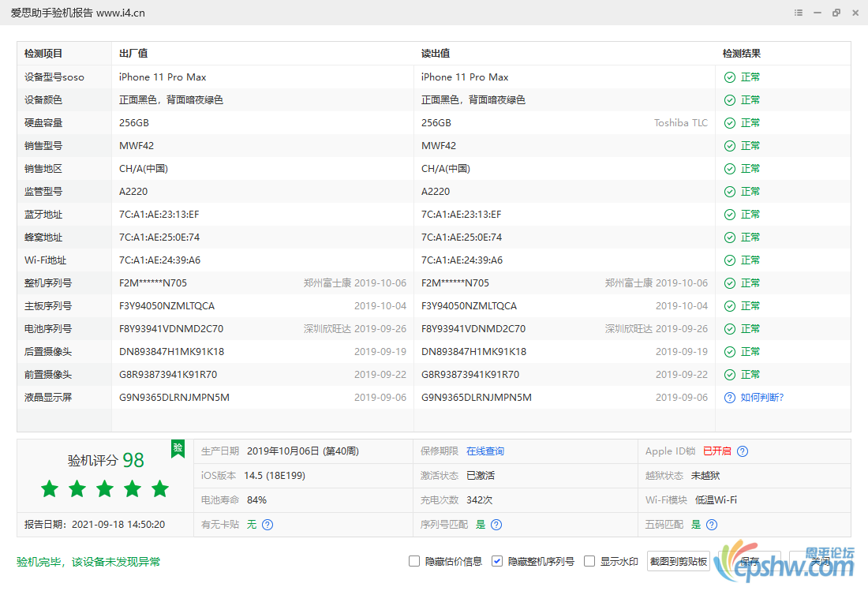Click the help icon next to 有无卡贴
Screen dimensions: 868x591
[268, 525]
